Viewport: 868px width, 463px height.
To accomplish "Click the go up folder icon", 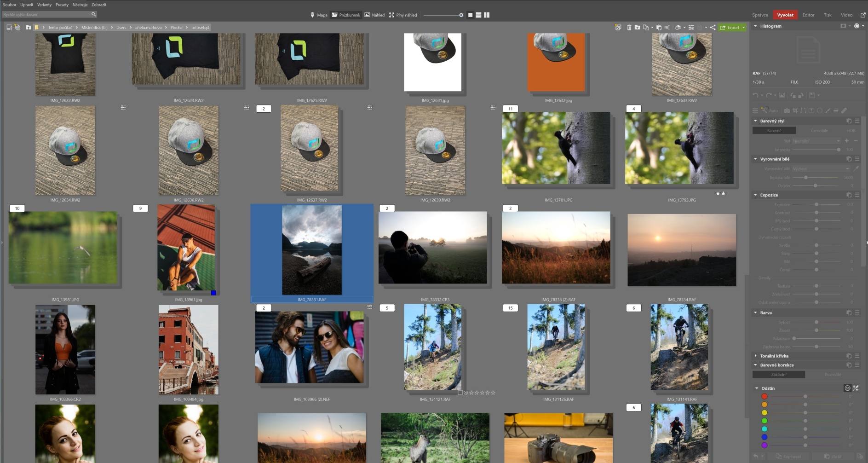I will 28,28.
